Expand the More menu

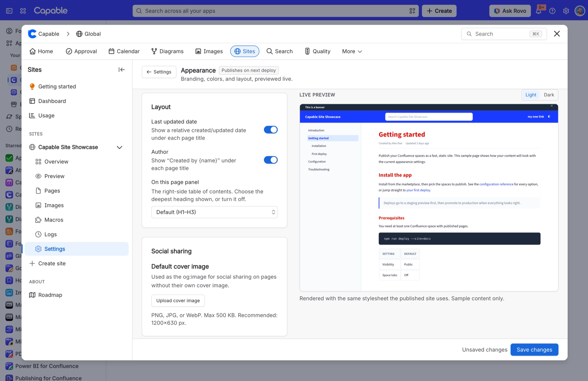pyautogui.click(x=352, y=51)
